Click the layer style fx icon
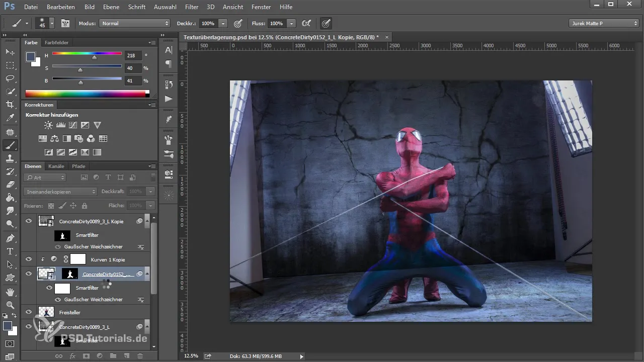Screen dimensions: 644x362 (72, 356)
